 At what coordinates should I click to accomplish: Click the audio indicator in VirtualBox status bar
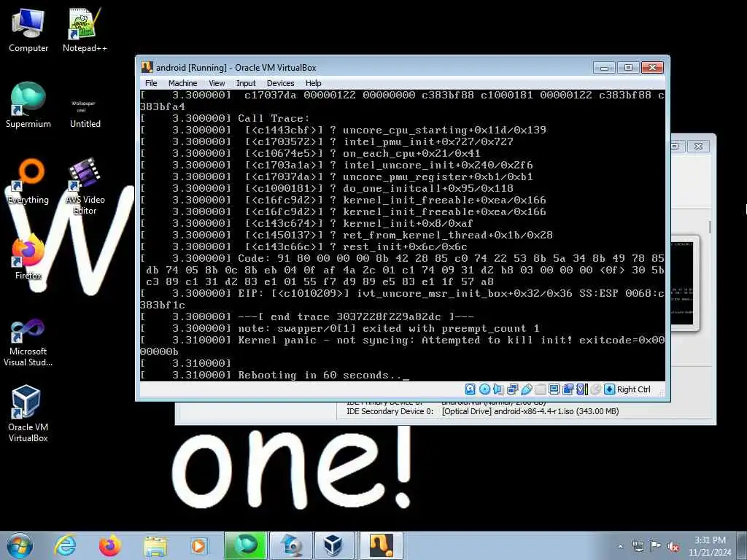tap(498, 389)
